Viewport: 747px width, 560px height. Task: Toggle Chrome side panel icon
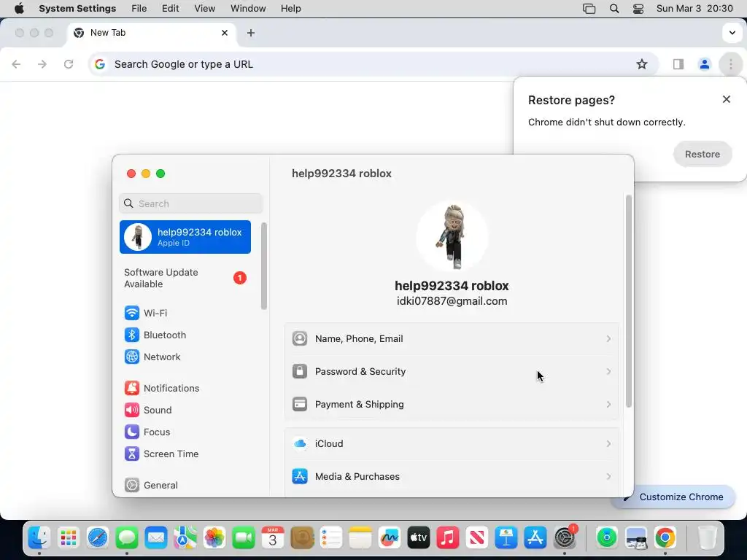point(678,64)
